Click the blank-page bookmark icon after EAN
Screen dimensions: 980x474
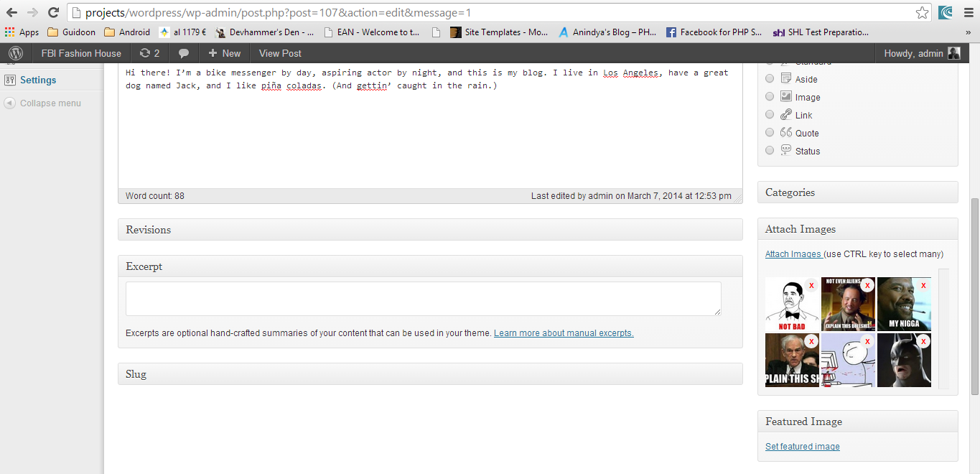point(436,32)
